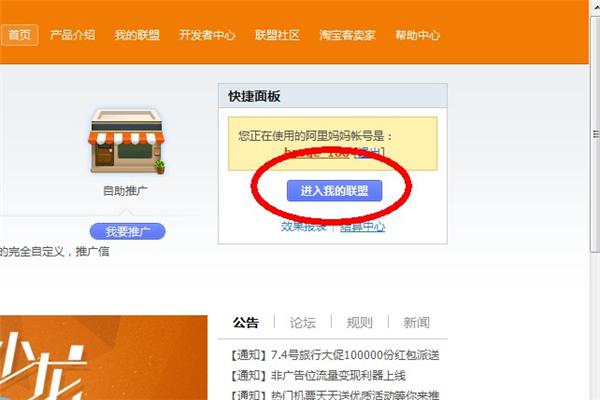This screenshot has width=600, height=400.
Task: Open the 效果报表 link
Action: coord(303,227)
